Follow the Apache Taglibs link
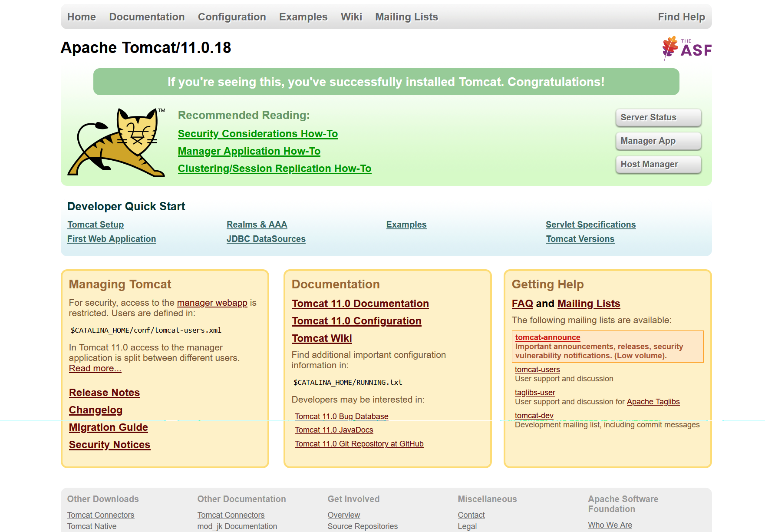This screenshot has height=532, width=765. pyautogui.click(x=653, y=402)
